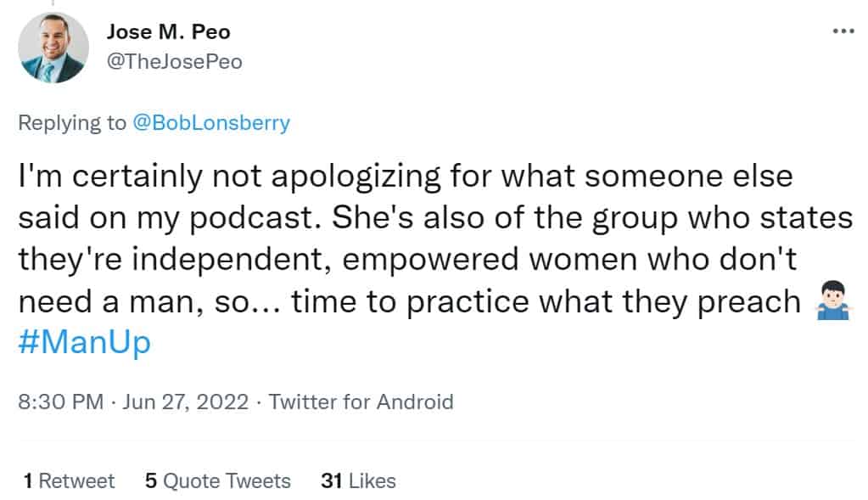Click the "Replying to" label text

point(72,122)
